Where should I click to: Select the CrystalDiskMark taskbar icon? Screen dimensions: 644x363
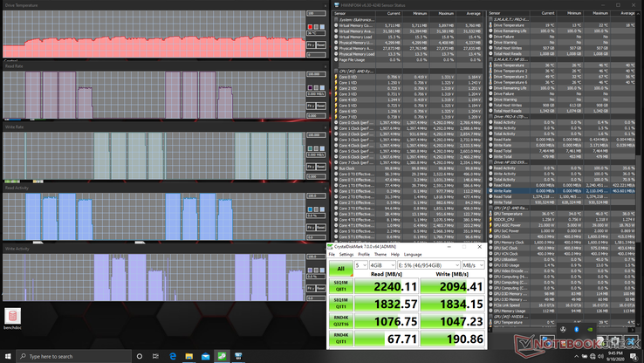coord(222,356)
